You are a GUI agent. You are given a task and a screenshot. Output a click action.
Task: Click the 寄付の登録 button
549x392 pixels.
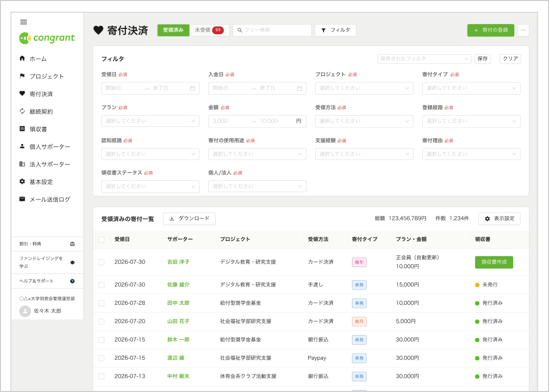click(491, 30)
